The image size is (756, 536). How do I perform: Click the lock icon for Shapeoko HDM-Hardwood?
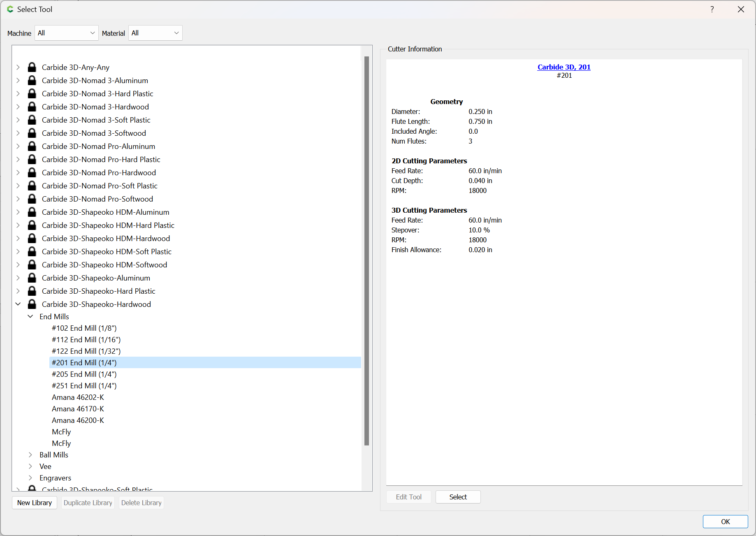[32, 238]
